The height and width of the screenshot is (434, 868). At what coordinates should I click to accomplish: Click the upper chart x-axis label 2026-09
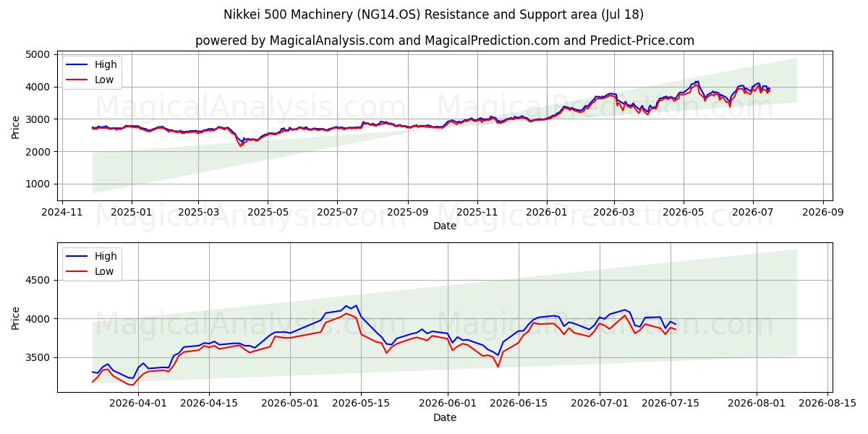click(x=823, y=212)
